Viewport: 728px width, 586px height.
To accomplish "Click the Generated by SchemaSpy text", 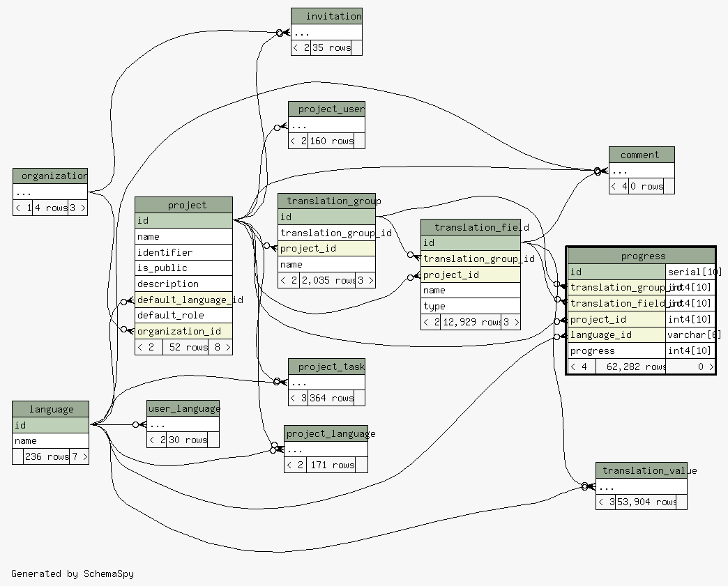I will 73,573.
